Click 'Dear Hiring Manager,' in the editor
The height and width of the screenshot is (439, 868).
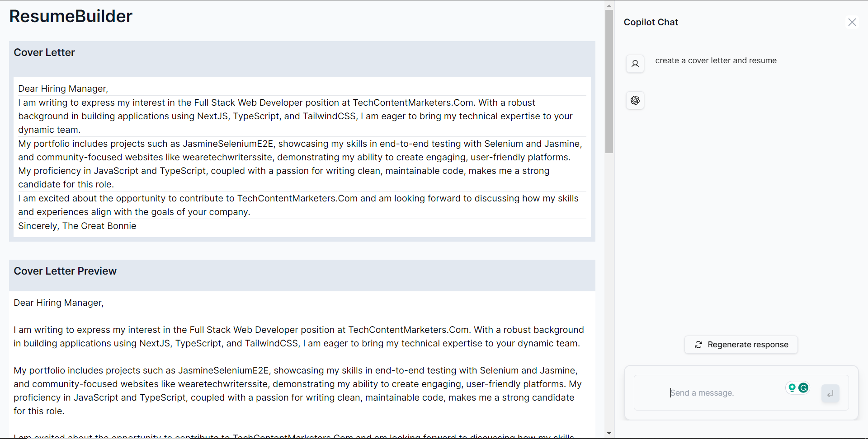[x=63, y=89]
